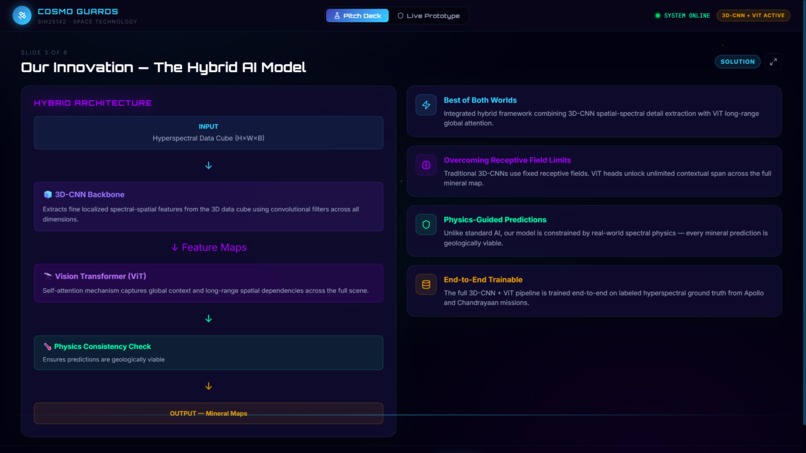This screenshot has width=806, height=453.
Task: Click the COSMO GUARDS brand name
Action: (x=78, y=11)
